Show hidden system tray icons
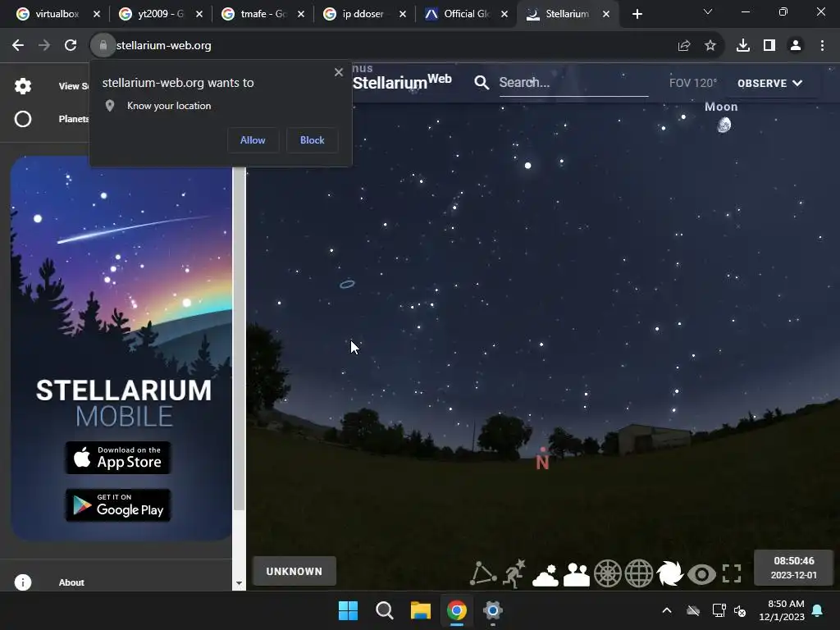 [667, 610]
